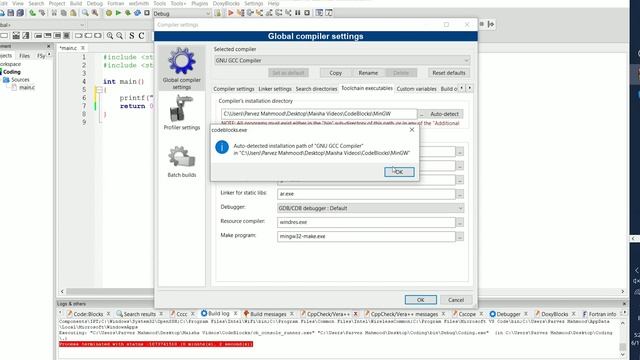Click the Zoom out magnifier icon
Viewport: 640px width, 360px height.
click(119, 36)
